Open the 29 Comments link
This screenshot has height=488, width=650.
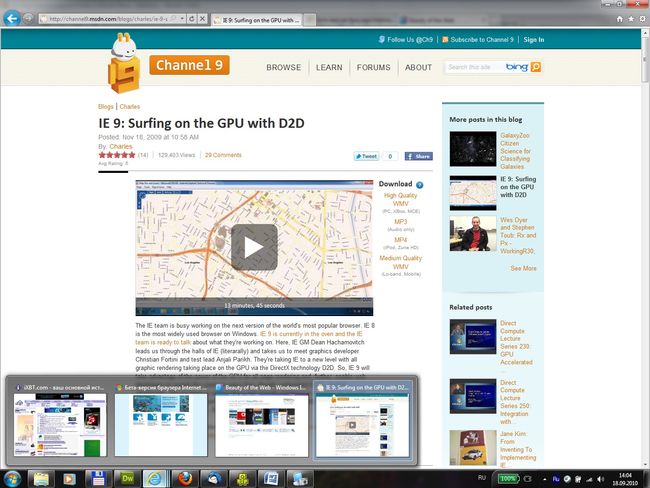pyautogui.click(x=223, y=155)
